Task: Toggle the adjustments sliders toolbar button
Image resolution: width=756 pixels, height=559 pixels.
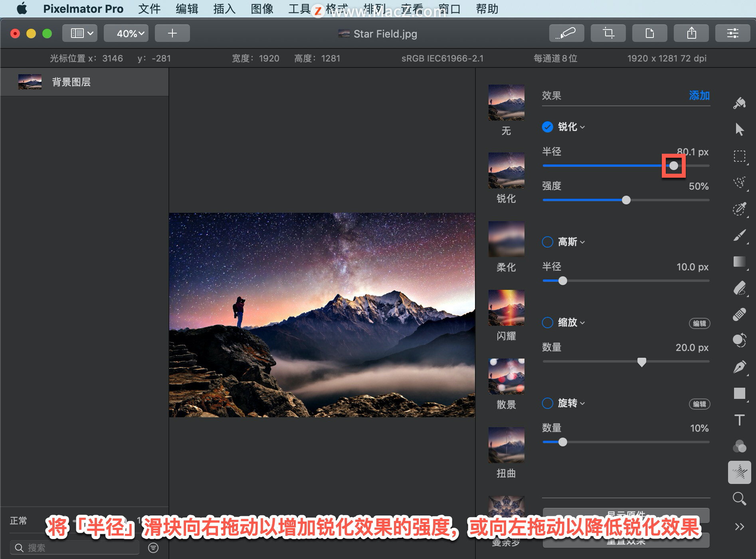Action: click(x=732, y=33)
